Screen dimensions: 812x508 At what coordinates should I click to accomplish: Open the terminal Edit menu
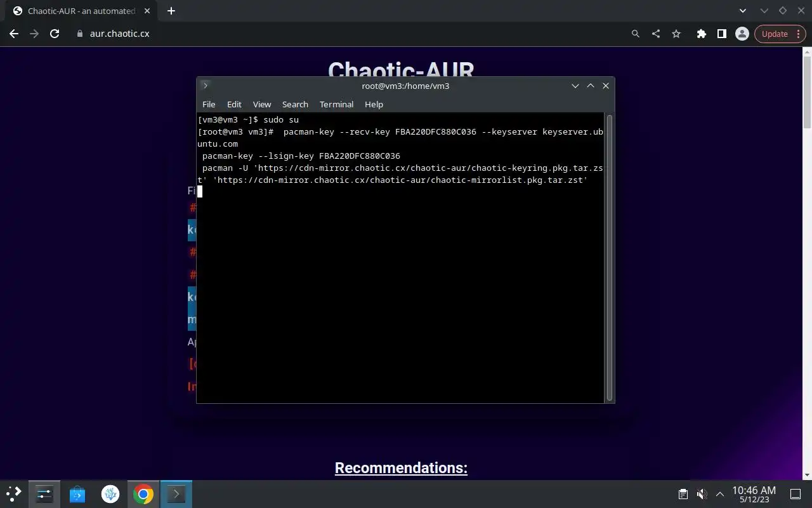(x=234, y=104)
